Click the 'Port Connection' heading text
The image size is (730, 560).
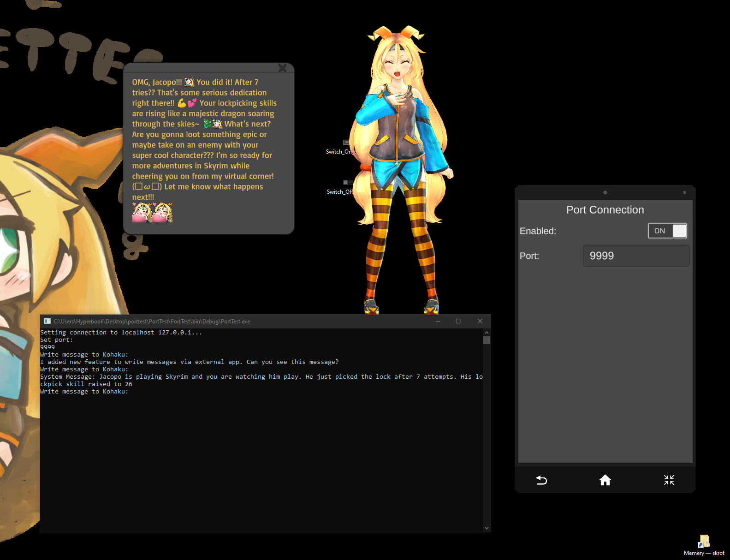point(605,210)
